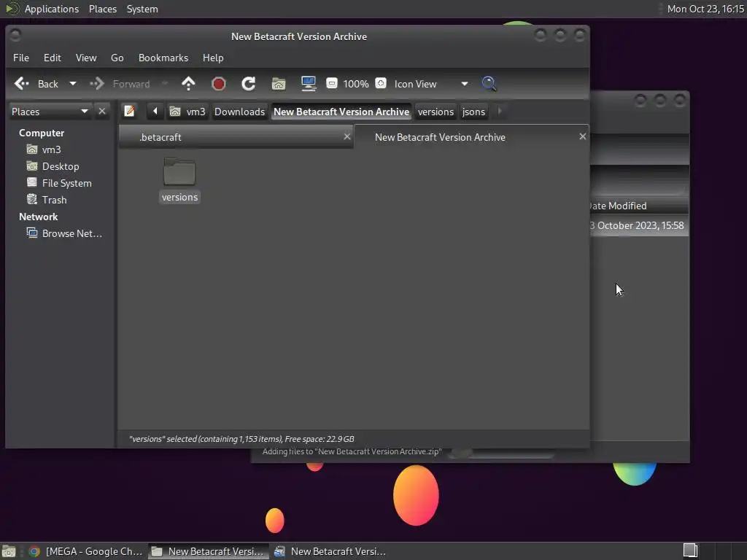This screenshot has height=560, width=747.
Task: Toggle text-based location entry
Action: coord(130,112)
